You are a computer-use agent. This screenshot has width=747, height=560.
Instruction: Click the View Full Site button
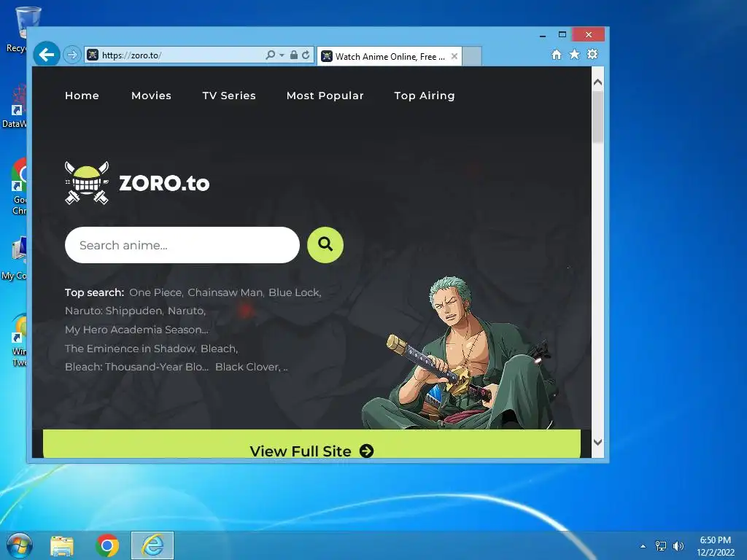pyautogui.click(x=311, y=444)
